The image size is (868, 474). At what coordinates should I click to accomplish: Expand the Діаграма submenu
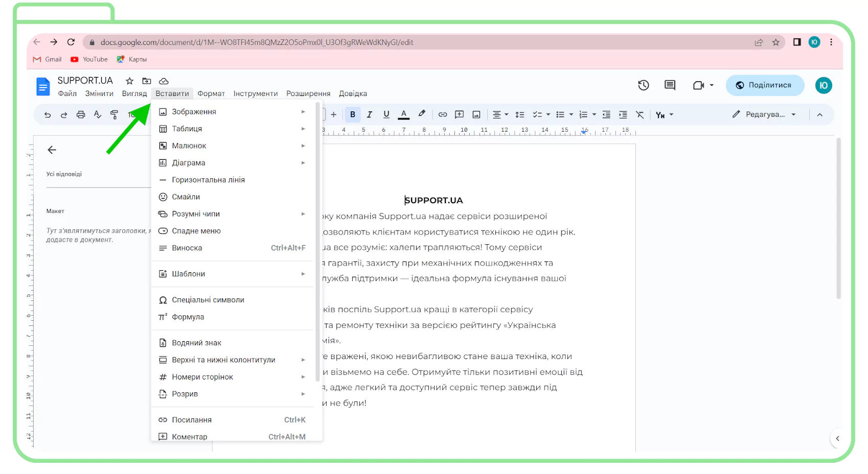tap(233, 163)
